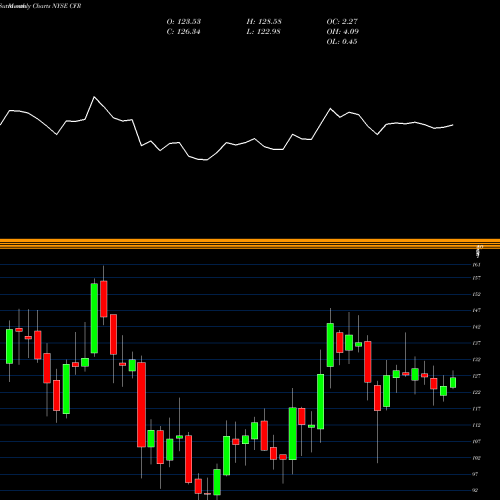This screenshot has width=500, height=500.
Task: Click the 'OL: 0.45' reading
Action: click(342, 42)
